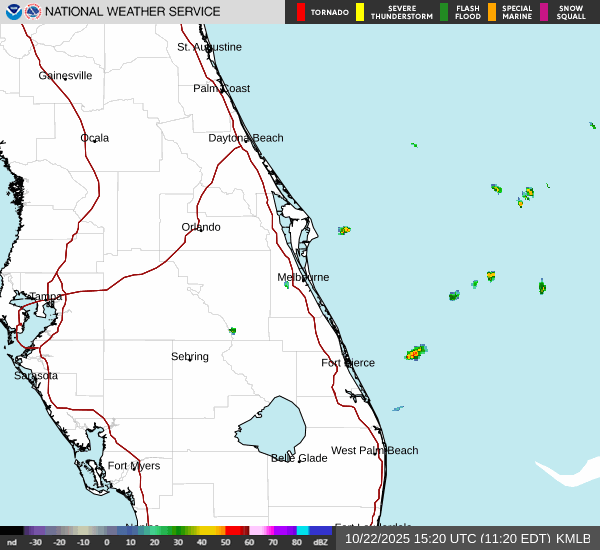Click the NOAA logo in header
The height and width of the screenshot is (550, 600).
[x=11, y=12]
